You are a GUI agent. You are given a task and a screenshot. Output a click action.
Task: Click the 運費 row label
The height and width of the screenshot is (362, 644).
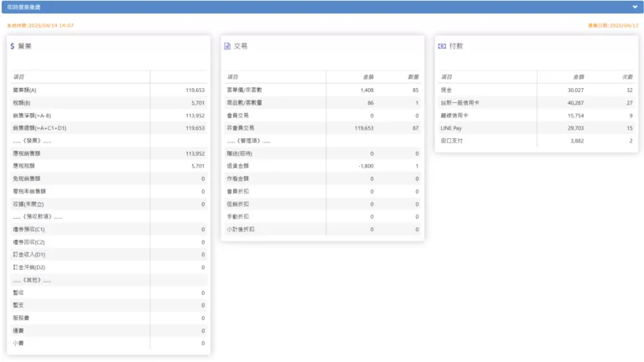[x=18, y=330]
